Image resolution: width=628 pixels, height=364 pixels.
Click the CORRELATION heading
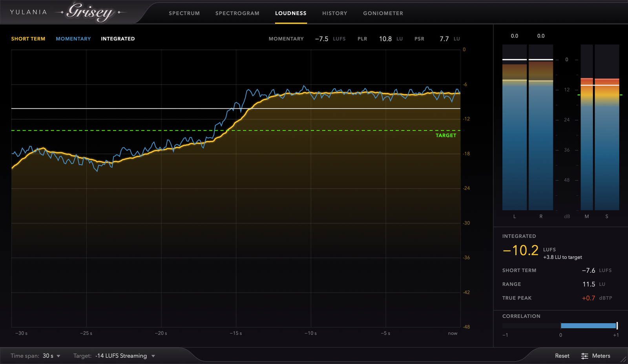pyautogui.click(x=521, y=316)
